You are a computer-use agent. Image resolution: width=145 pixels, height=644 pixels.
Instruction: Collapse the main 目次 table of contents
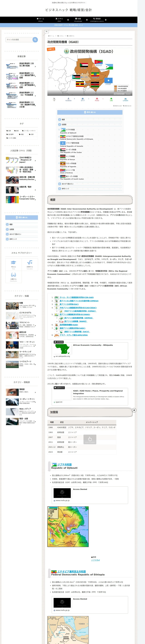pyautogui.click(x=90, y=112)
